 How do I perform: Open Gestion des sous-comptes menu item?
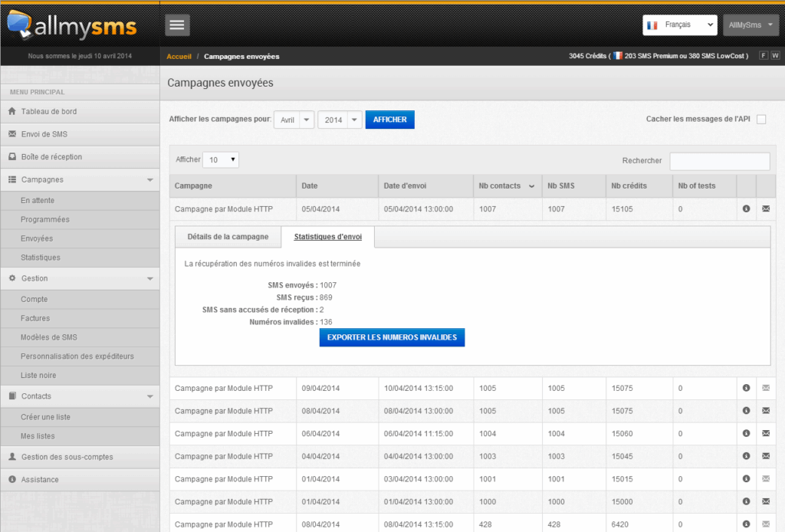(80, 457)
